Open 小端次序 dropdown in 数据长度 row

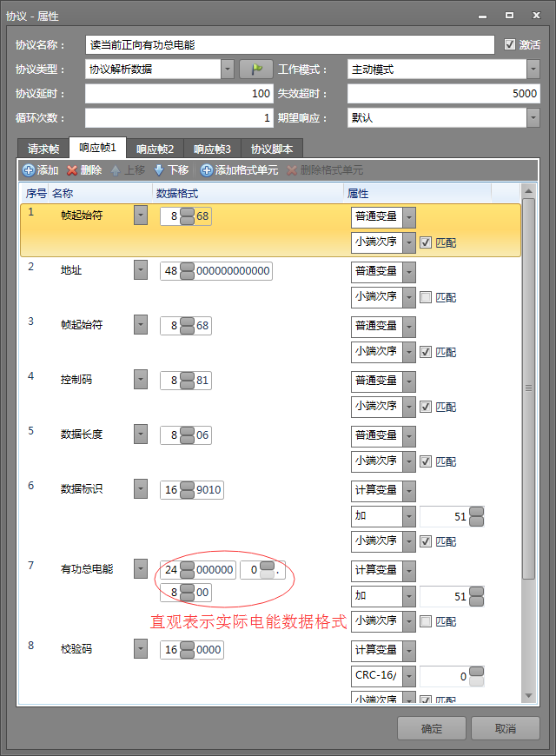click(x=409, y=461)
